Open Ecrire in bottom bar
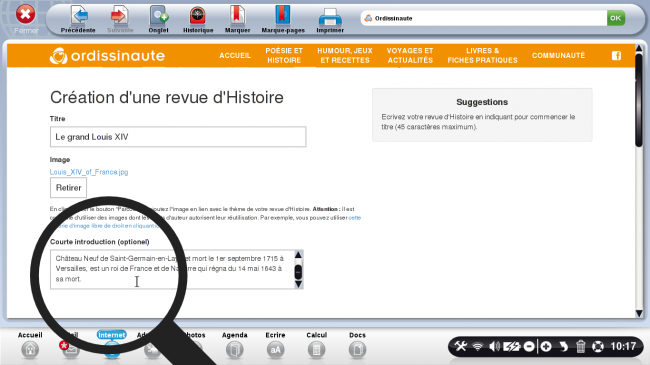This screenshot has width=650, height=365. click(275, 345)
